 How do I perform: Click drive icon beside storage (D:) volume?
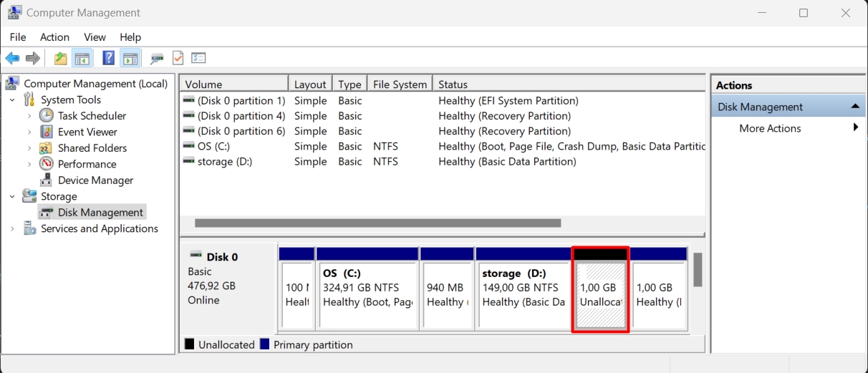189,161
